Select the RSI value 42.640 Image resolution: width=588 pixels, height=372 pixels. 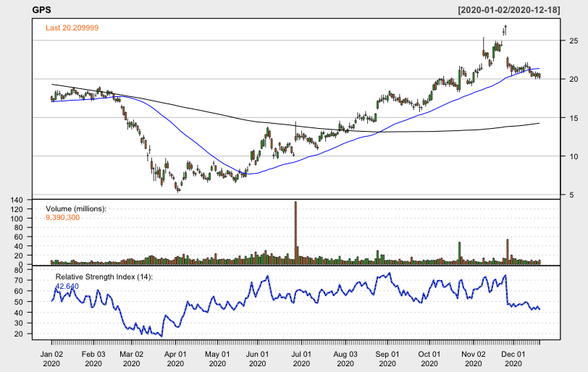click(x=67, y=287)
